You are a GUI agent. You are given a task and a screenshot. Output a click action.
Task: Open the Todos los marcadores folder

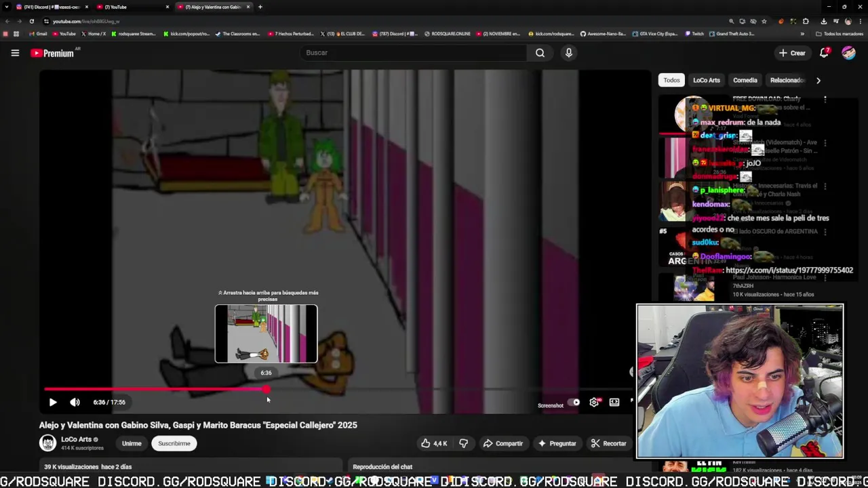[840, 34]
